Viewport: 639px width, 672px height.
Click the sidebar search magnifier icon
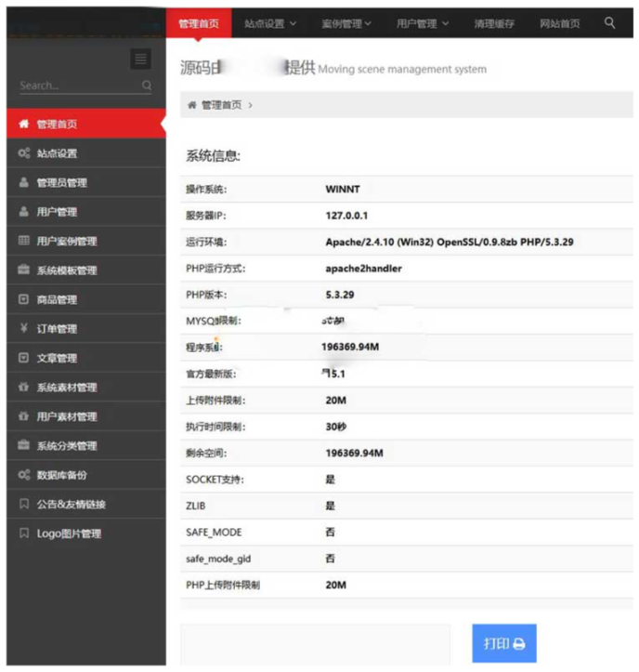click(147, 86)
